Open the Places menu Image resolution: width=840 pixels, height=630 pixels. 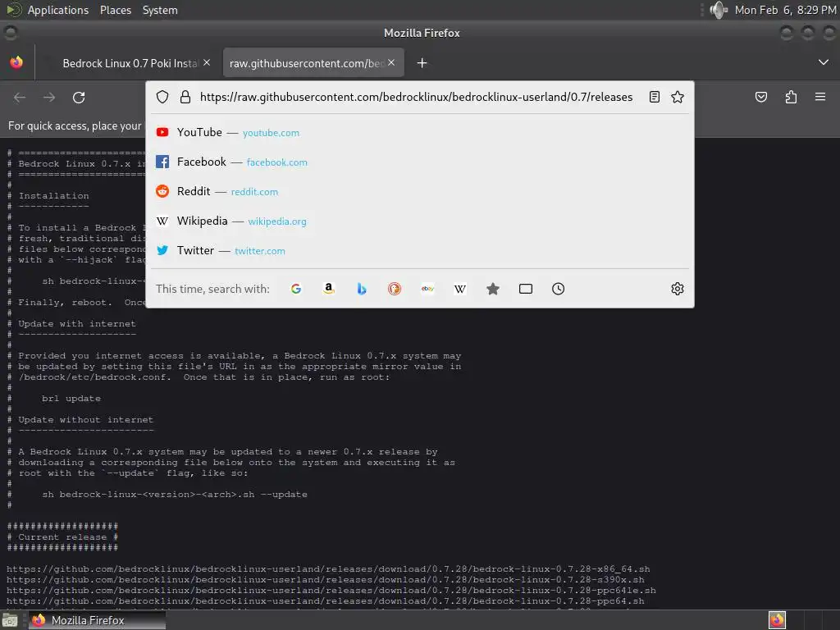click(x=116, y=10)
